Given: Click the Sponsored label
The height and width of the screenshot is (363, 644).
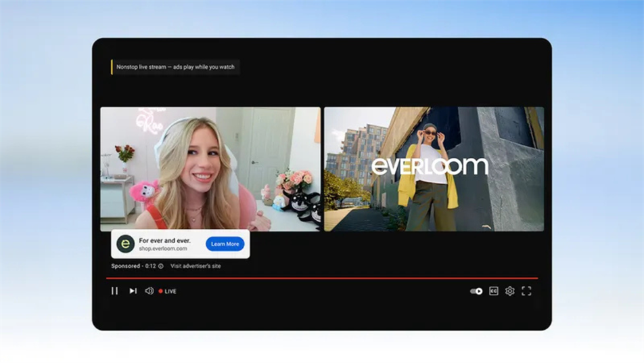Looking at the screenshot, I should click(x=125, y=266).
